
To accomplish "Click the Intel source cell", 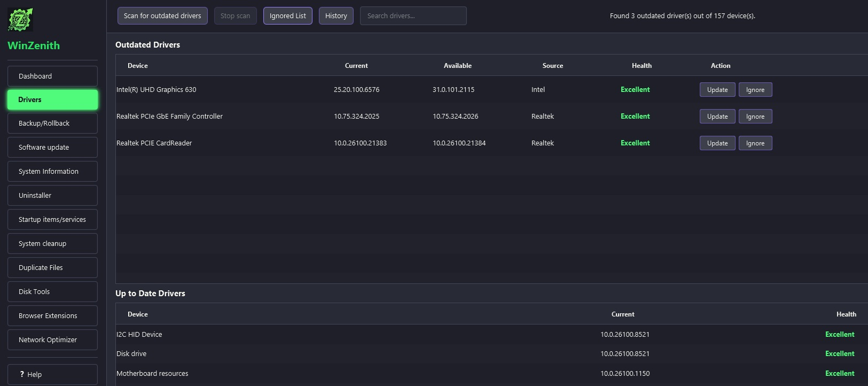I will point(538,89).
